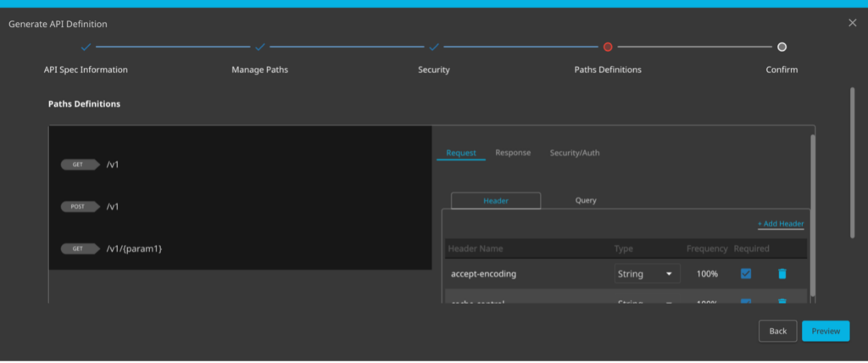Click the Required column heading
The height and width of the screenshot is (363, 868).
coord(751,249)
